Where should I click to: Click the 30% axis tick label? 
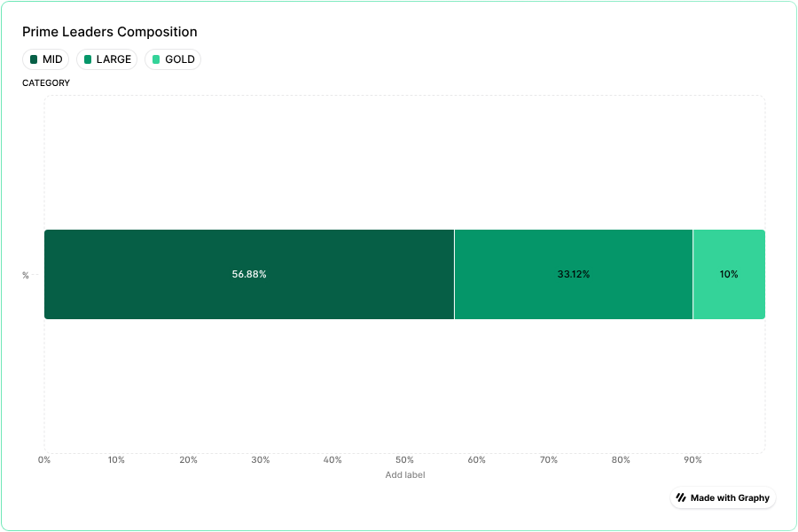(261, 460)
